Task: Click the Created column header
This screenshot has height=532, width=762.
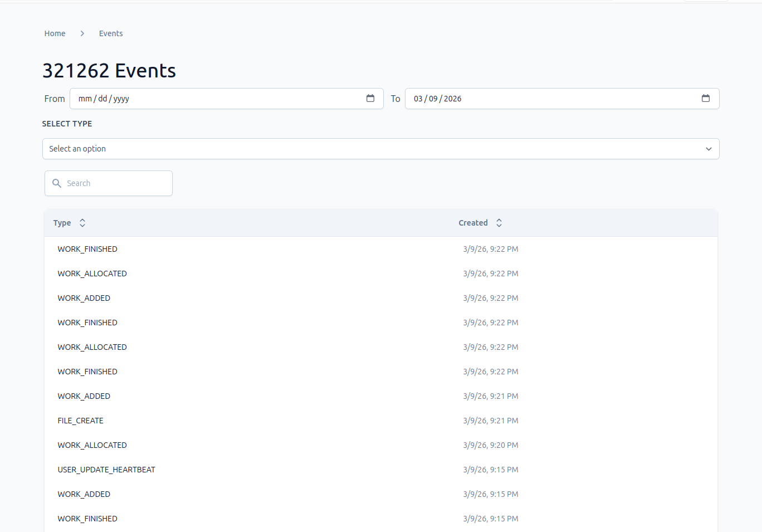Action: coord(473,223)
